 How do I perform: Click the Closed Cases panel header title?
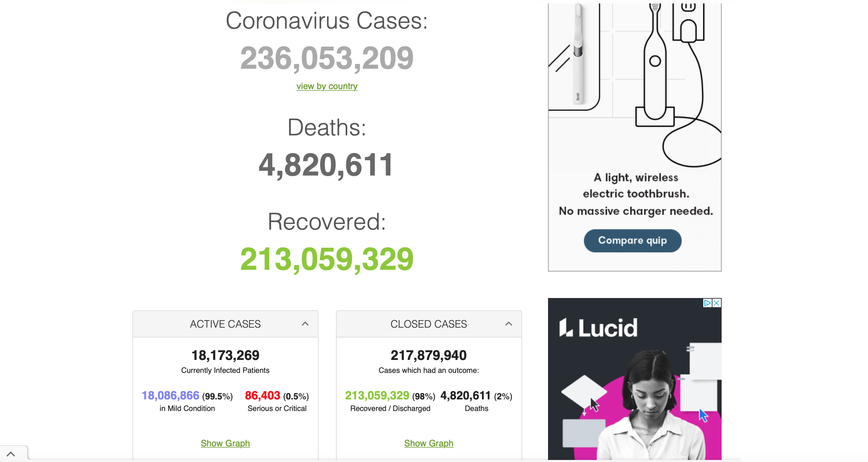point(429,324)
